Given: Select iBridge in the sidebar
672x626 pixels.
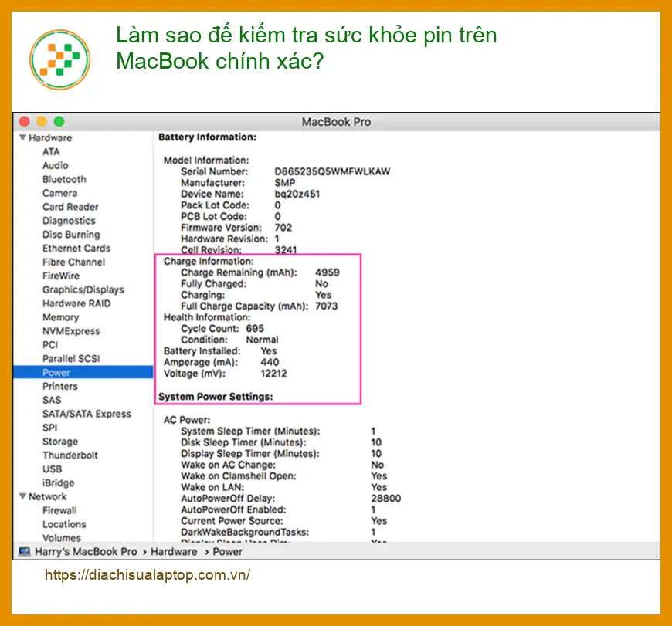Looking at the screenshot, I should pos(58,482).
